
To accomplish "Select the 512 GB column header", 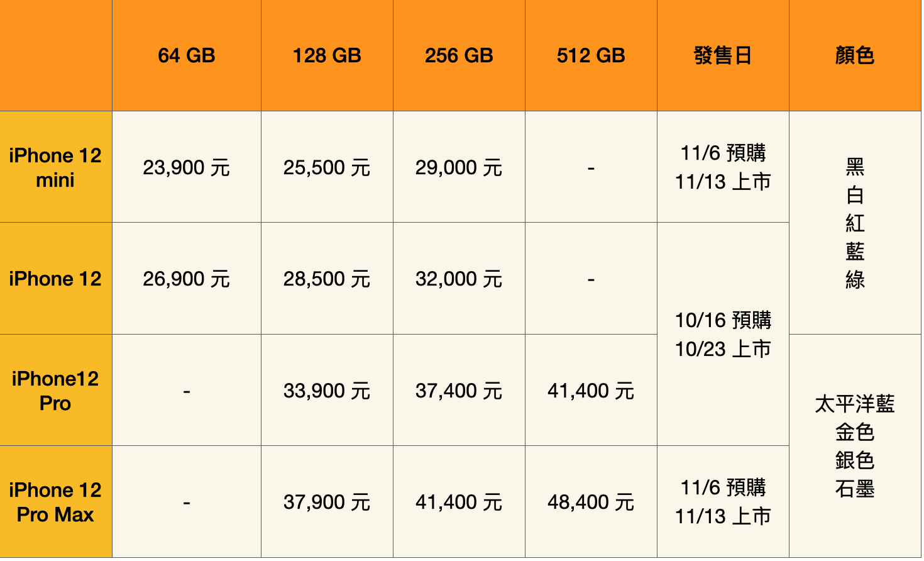I will pyautogui.click(x=591, y=56).
